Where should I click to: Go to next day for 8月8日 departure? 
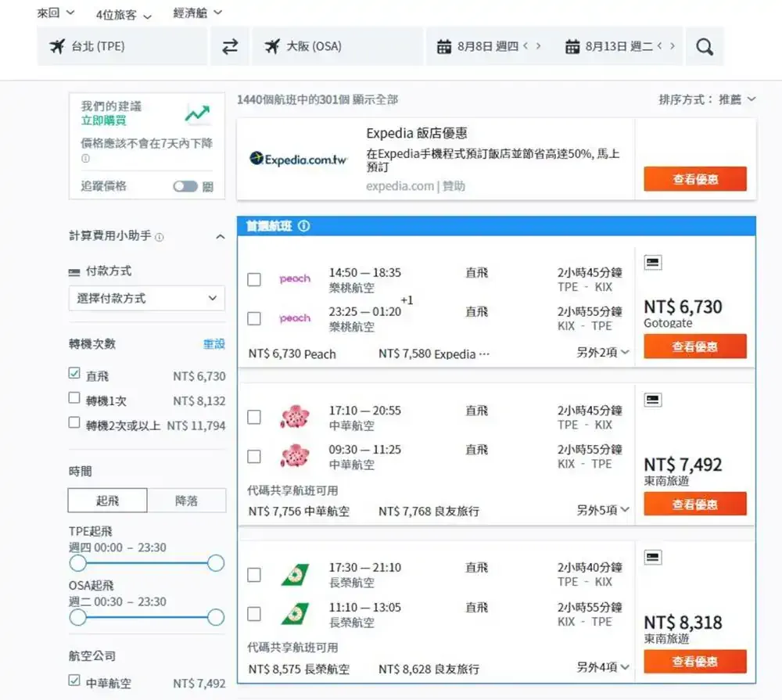pyautogui.click(x=538, y=46)
